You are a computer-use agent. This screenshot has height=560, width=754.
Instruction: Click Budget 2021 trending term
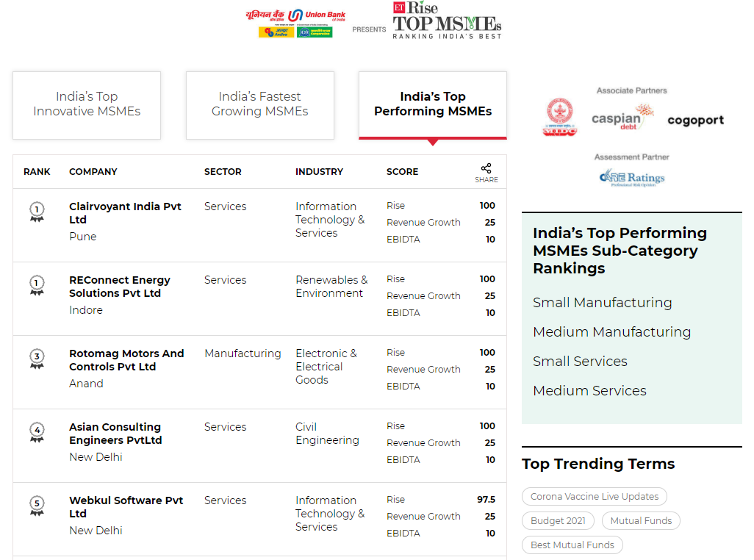tap(558, 520)
